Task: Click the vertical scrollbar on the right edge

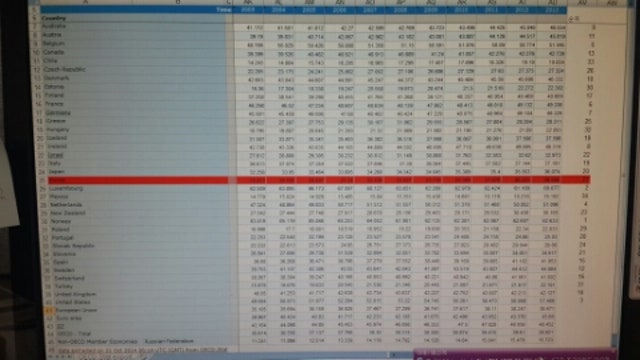Action: pyautogui.click(x=614, y=176)
